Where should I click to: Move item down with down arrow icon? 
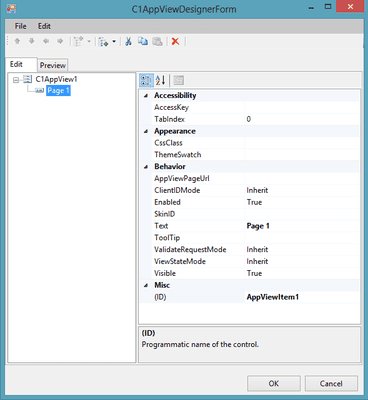click(32, 41)
